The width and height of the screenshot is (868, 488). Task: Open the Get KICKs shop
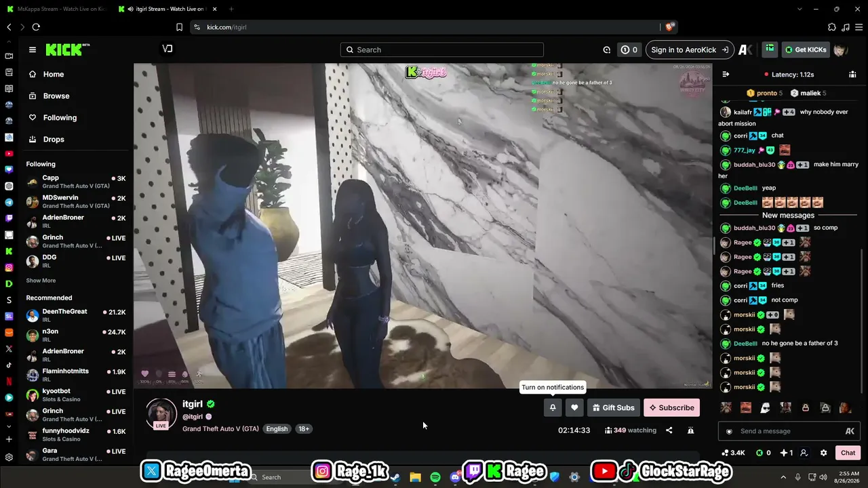click(806, 49)
